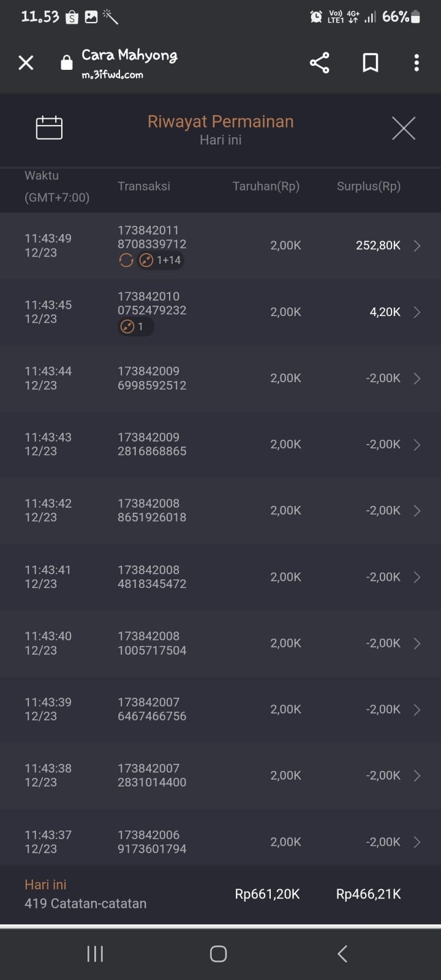Image resolution: width=441 pixels, height=980 pixels.
Task: Open chevron for the 11:43:44 transaction
Action: tap(417, 379)
